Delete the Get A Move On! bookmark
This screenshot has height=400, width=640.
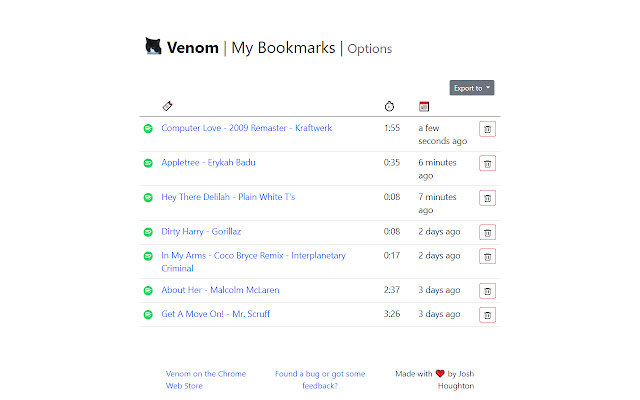(487, 315)
